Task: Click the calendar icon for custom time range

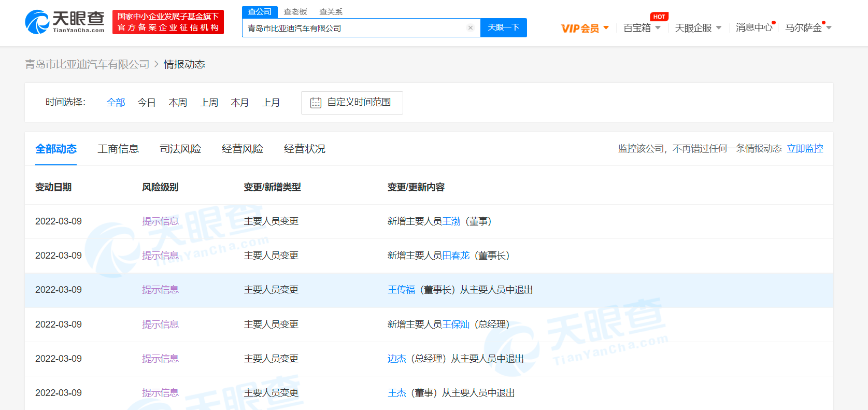Action: (316, 103)
